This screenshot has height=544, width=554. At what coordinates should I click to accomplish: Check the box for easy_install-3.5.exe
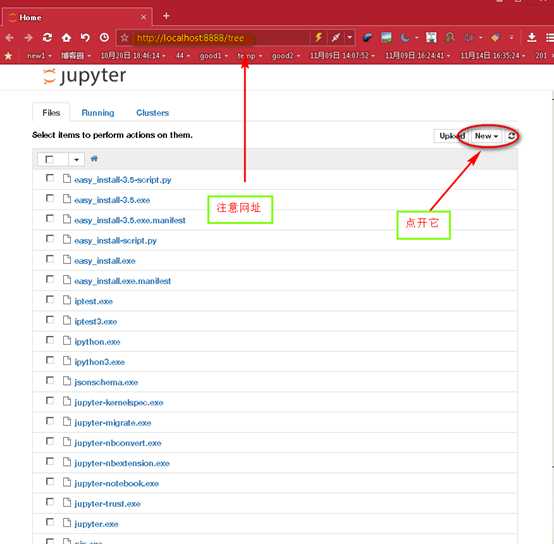(x=50, y=199)
